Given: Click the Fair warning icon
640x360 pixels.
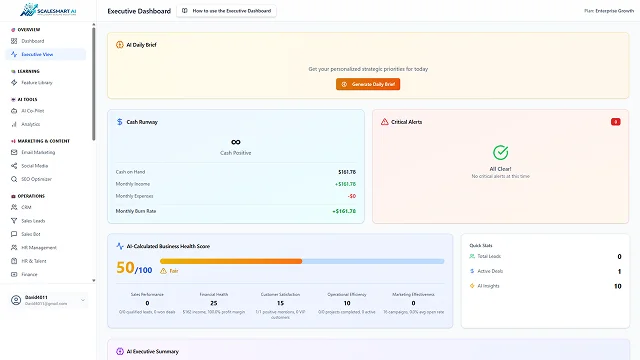Looking at the screenshot, I should point(163,271).
